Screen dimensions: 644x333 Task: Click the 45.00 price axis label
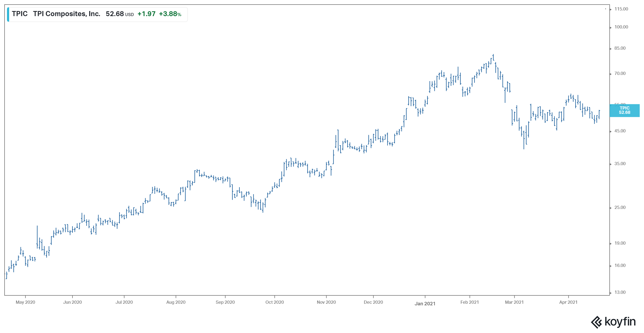(x=620, y=131)
